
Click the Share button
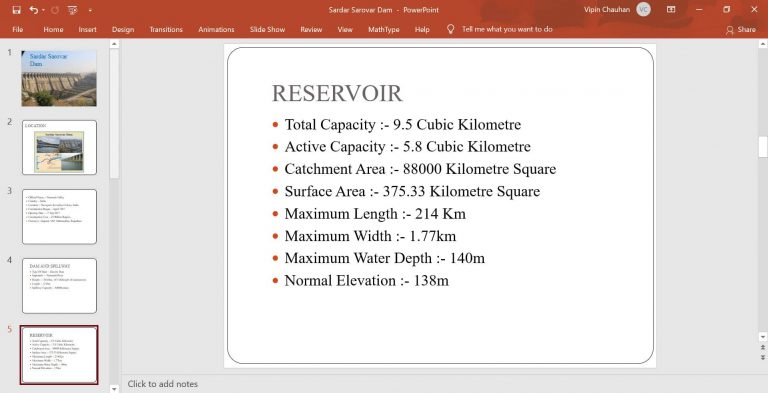(x=741, y=29)
